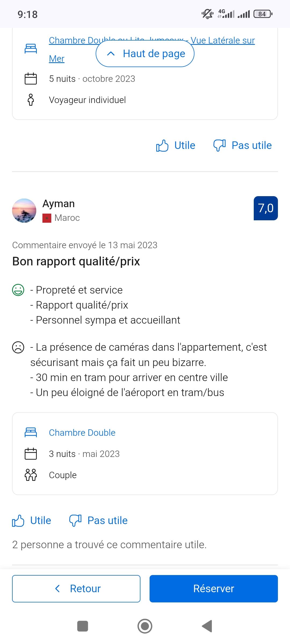Tap the 7,0 review score badge
Viewport: 290px width, 644px height.
click(266, 208)
